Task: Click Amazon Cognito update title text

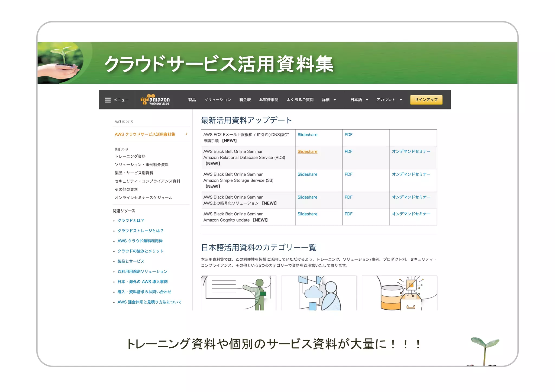Action: click(226, 220)
